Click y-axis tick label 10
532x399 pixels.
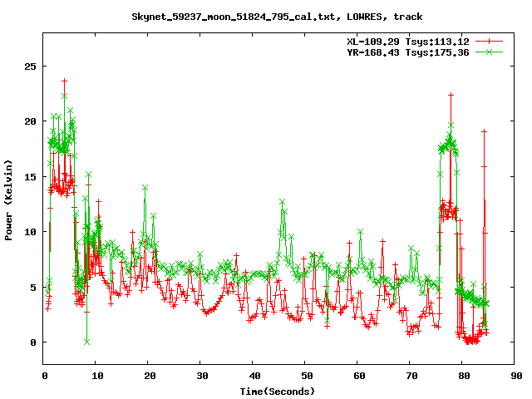[30, 232]
